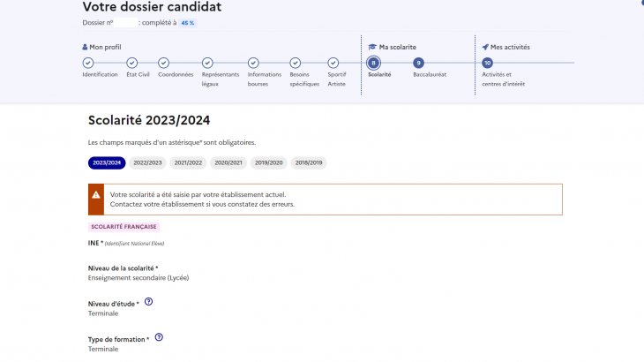Image resolution: width=644 pixels, height=362 pixels.
Task: Open step 9 Baccalauréat circle
Action: pos(418,63)
